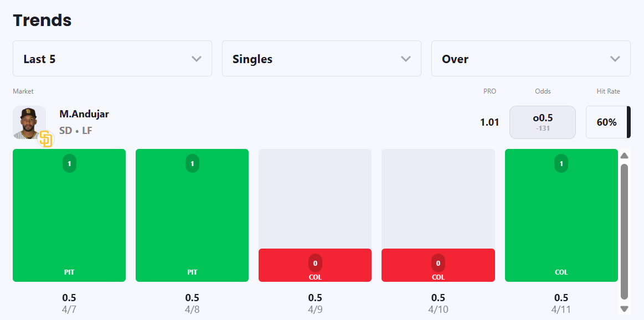644x320 pixels.
Task: Click the PRO value 1.01
Action: coord(490,122)
